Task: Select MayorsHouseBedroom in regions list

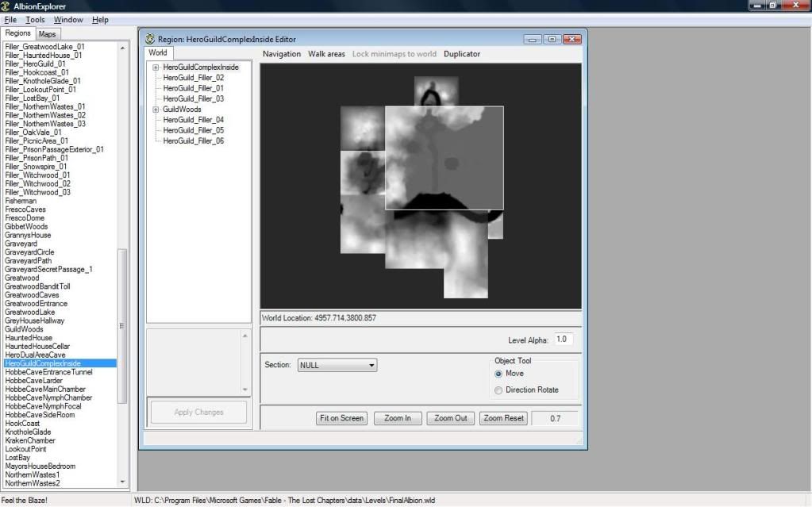Action: [x=40, y=467]
